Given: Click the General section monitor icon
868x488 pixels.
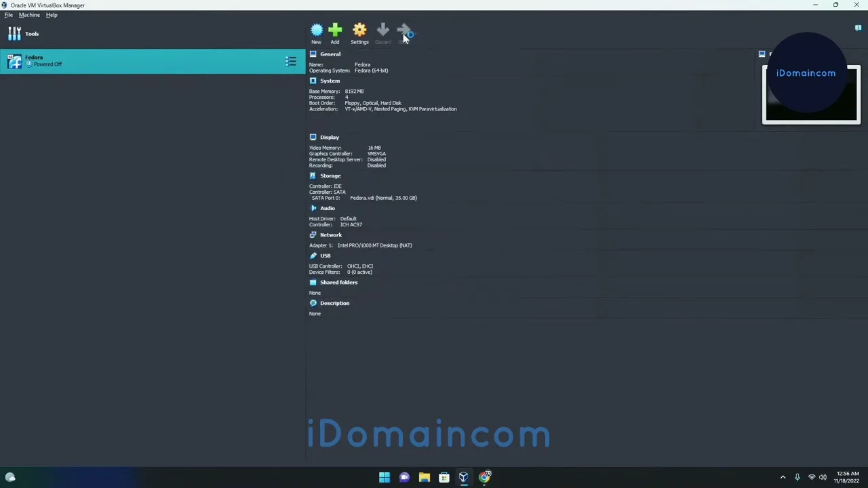Looking at the screenshot, I should tap(313, 54).
